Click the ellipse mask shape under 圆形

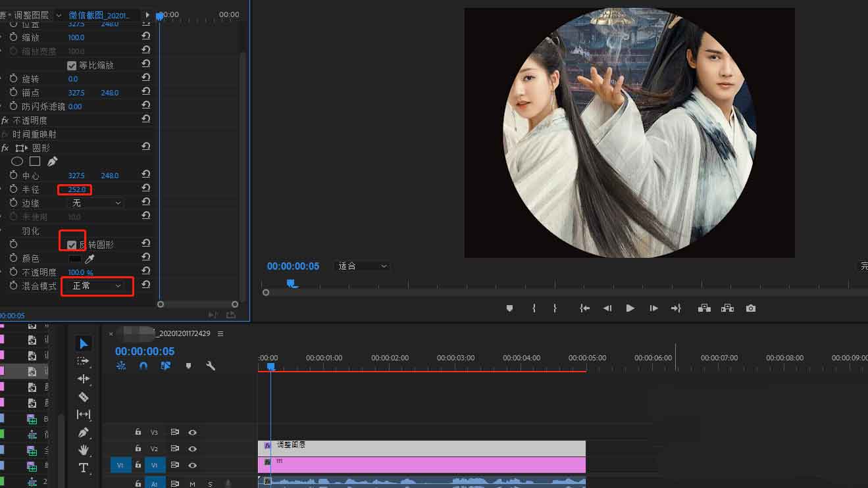[17, 161]
